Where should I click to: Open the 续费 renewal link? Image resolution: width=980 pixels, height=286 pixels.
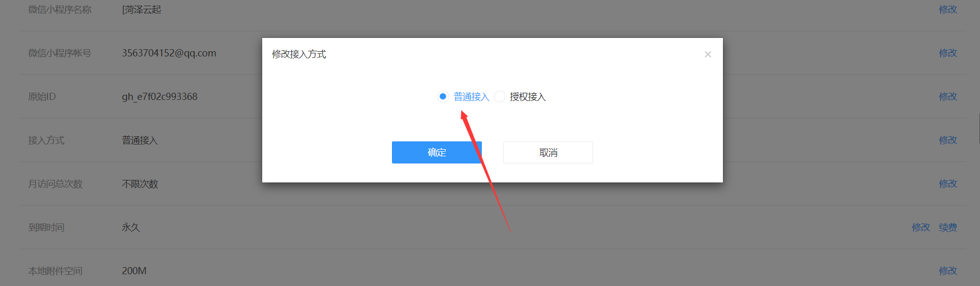[x=948, y=227]
